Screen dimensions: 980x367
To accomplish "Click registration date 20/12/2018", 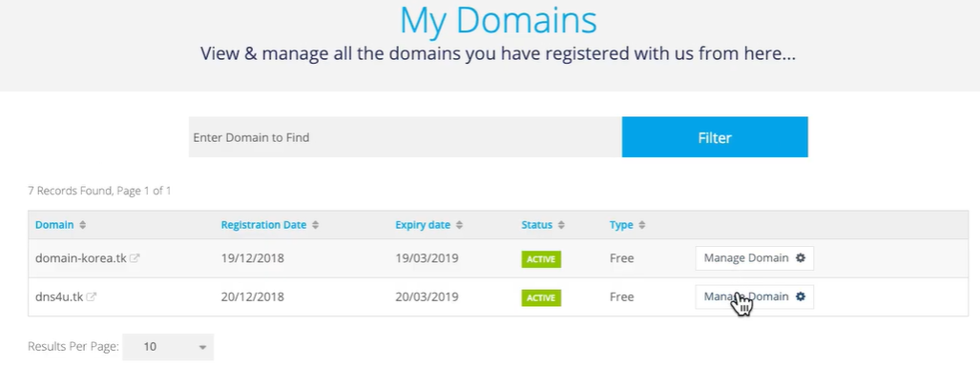I will pos(253,297).
